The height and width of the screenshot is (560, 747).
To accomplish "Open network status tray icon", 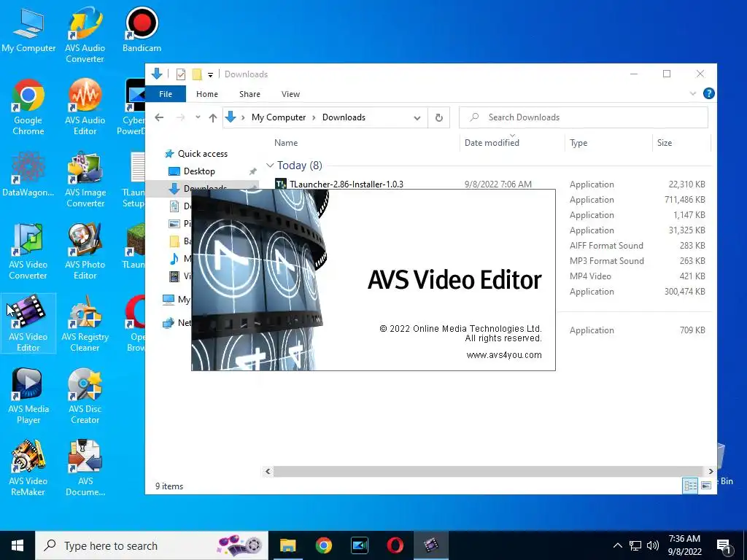I will coord(635,545).
